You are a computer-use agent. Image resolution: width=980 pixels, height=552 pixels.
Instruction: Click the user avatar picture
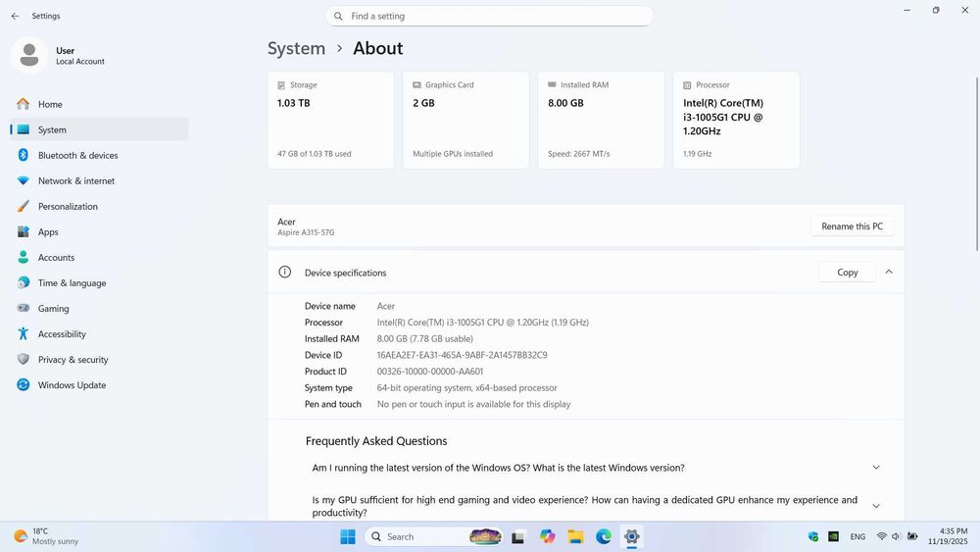[28, 55]
